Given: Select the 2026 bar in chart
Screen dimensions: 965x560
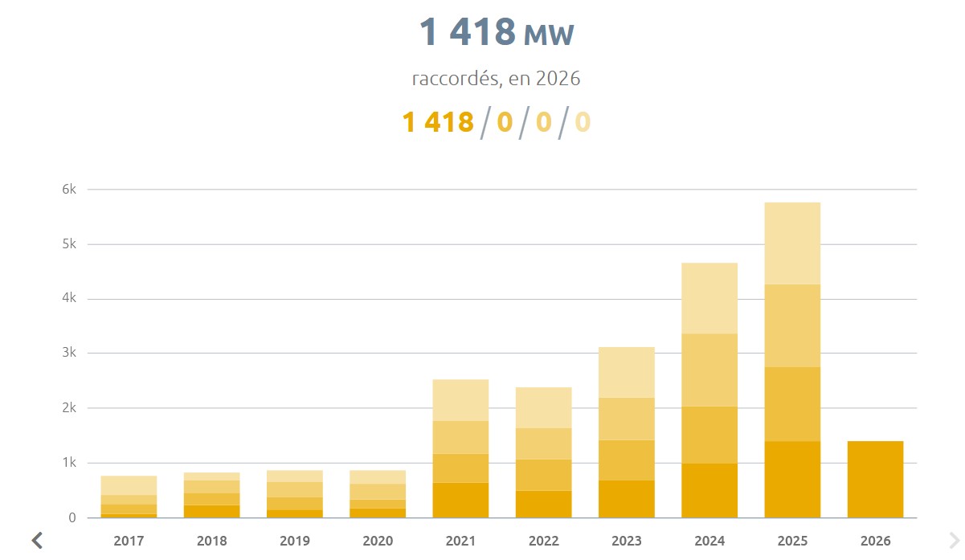Looking at the screenshot, I should click(x=875, y=479).
